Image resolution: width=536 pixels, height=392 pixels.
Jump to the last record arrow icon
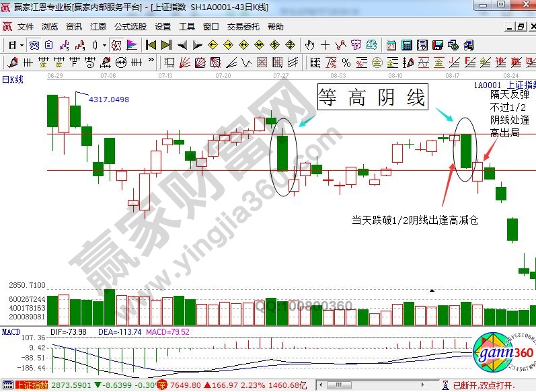tap(165, 45)
